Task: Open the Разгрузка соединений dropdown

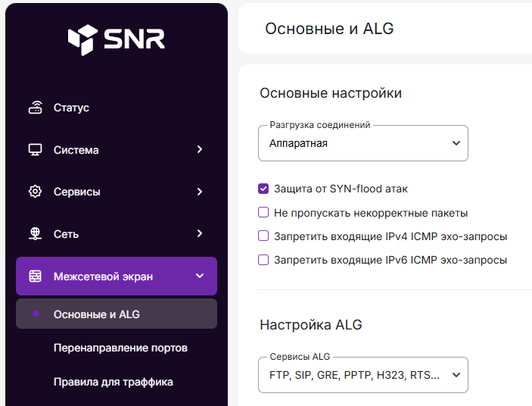Action: [362, 143]
